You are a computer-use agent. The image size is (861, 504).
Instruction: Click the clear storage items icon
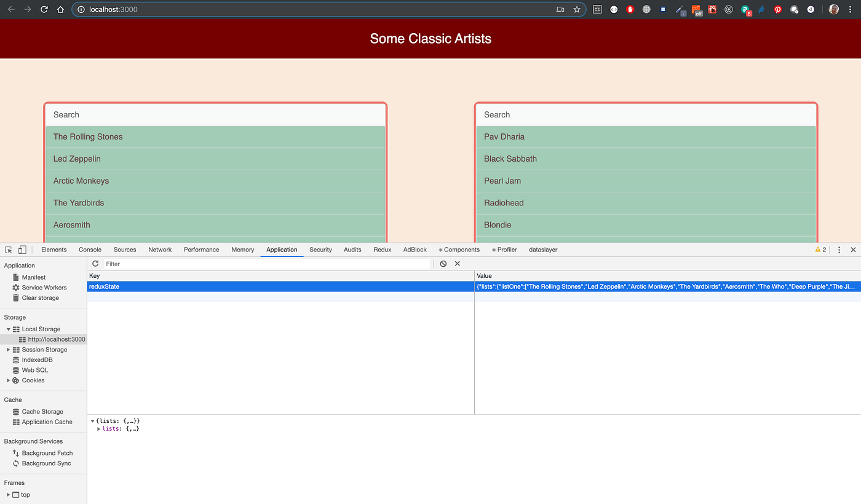[x=443, y=264]
